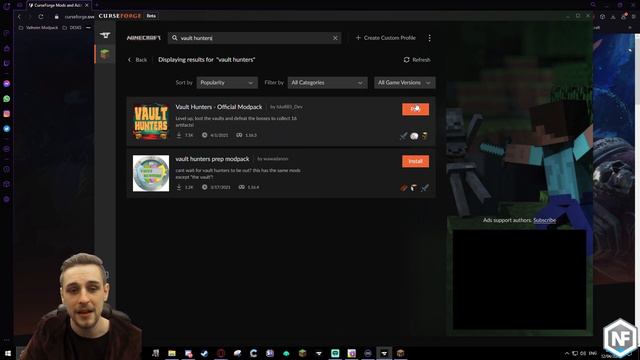The height and width of the screenshot is (360, 640).
Task: Click the sword category icon on prep modpack
Action: pos(425,188)
